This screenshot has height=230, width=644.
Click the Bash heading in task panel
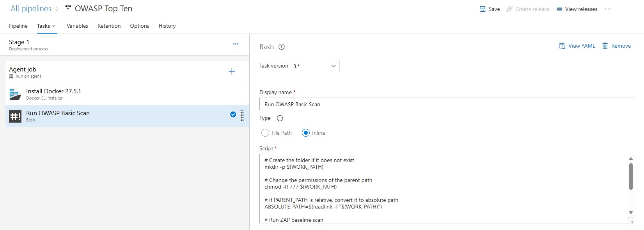[266, 47]
